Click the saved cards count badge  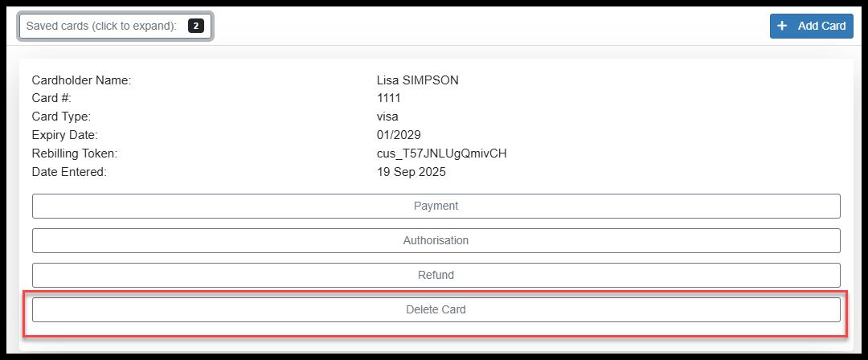(196, 26)
